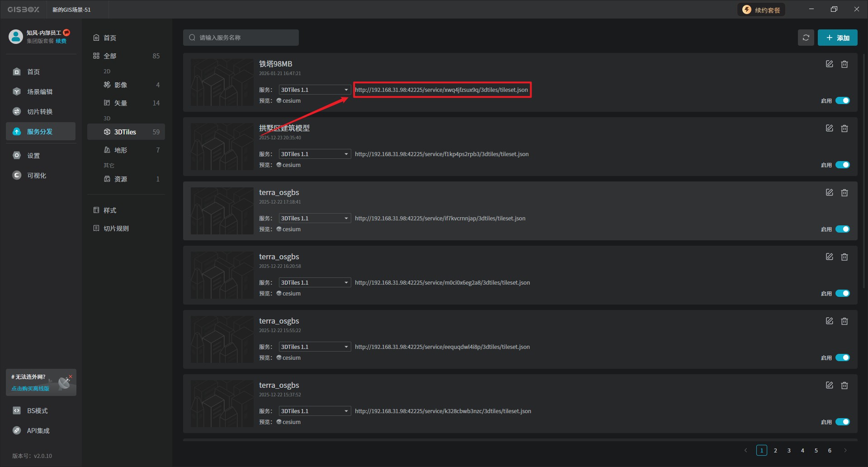Open the 可视化 section in sidebar
868x467 pixels.
pos(36,176)
